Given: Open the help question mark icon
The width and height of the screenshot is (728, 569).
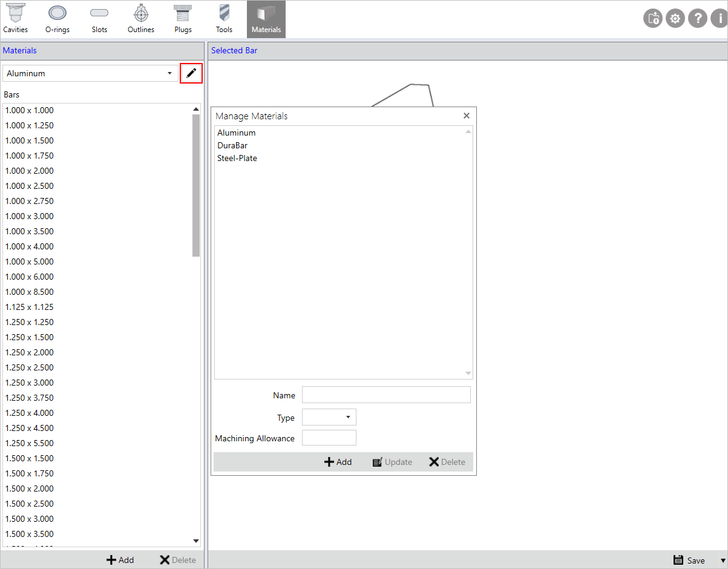Looking at the screenshot, I should (697, 19).
